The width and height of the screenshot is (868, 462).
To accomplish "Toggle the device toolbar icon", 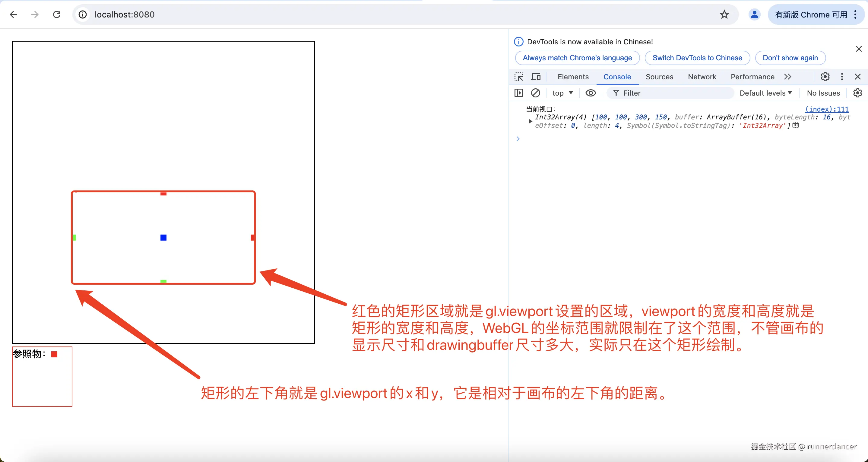I will [535, 77].
